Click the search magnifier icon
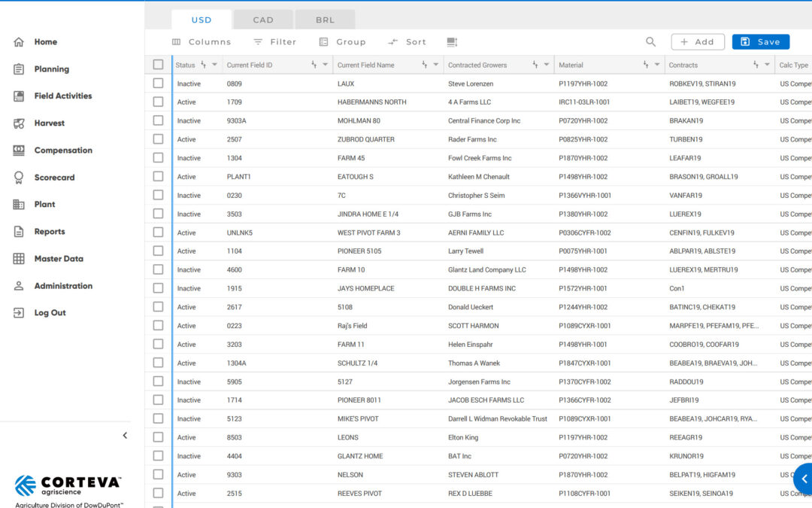 click(650, 42)
